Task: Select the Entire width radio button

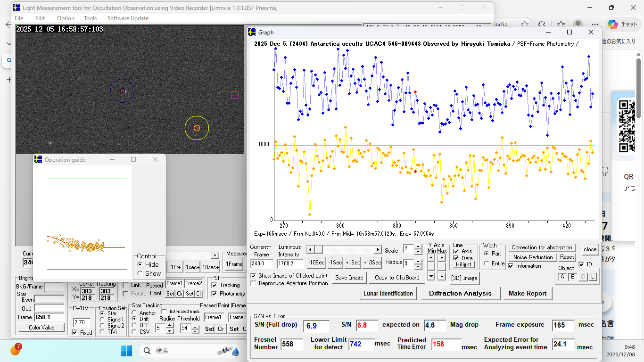Action: pyautogui.click(x=487, y=263)
